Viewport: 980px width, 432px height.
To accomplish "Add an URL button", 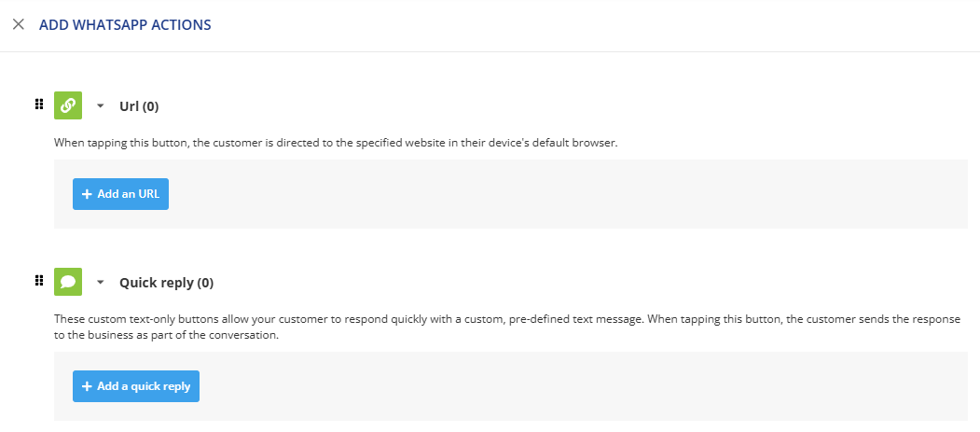I will coord(120,194).
